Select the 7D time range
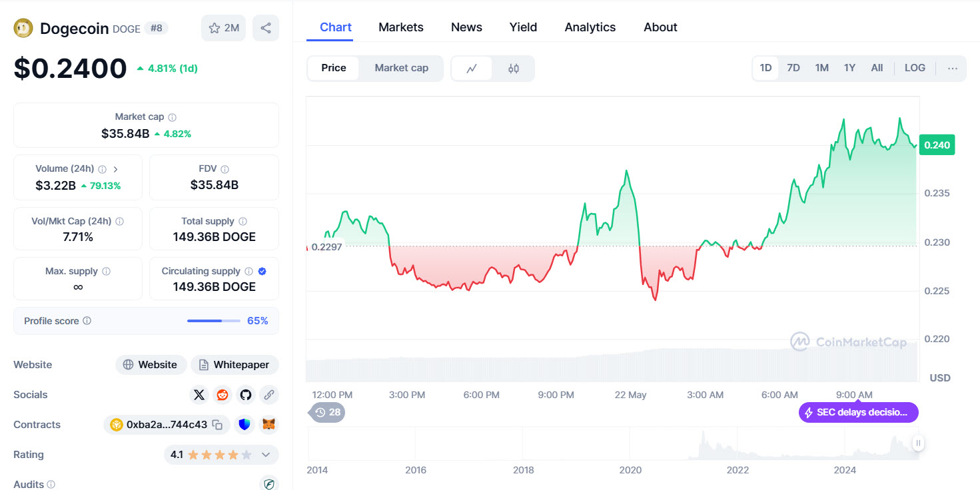Screen dimensions: 980x490 click(x=793, y=68)
